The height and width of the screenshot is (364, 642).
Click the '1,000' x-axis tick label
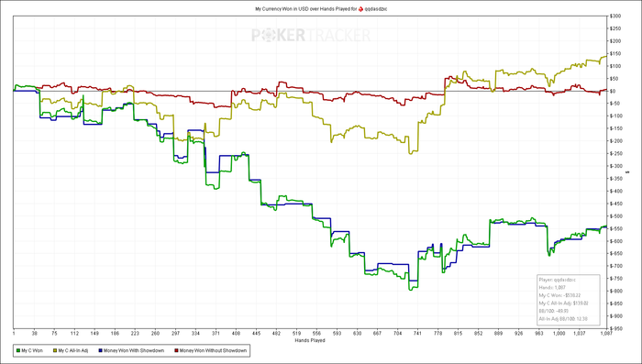click(559, 334)
